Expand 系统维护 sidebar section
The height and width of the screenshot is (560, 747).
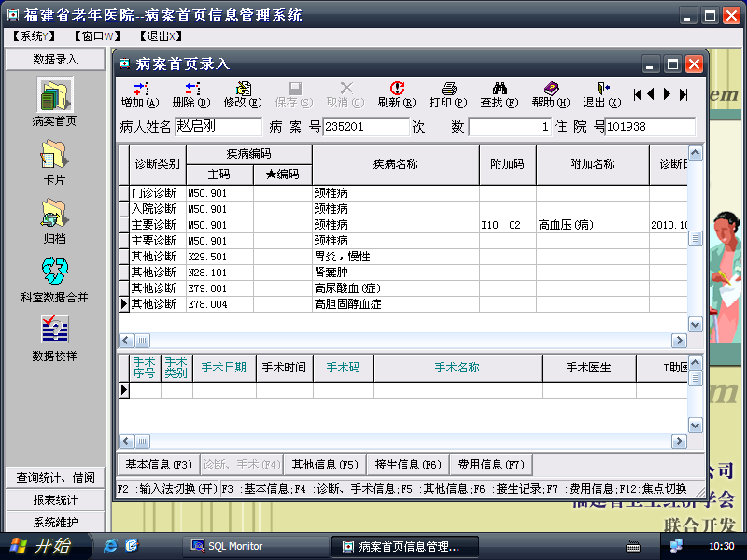pos(55,522)
